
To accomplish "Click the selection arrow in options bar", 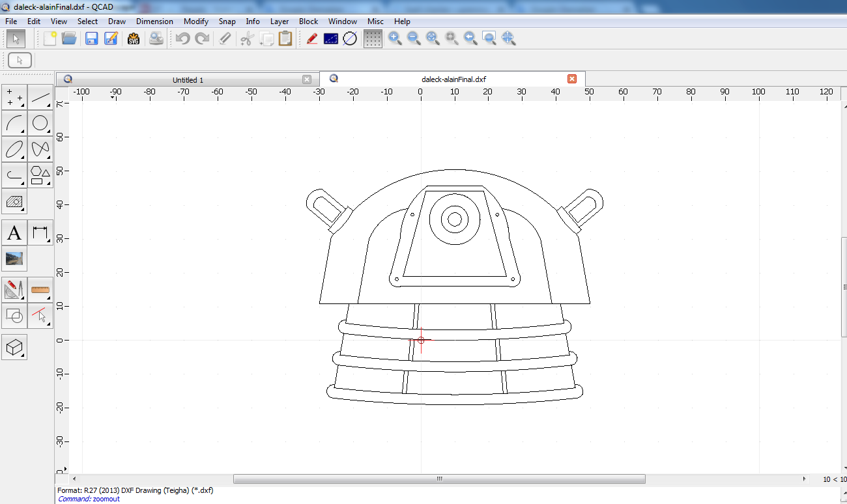I will [x=20, y=60].
